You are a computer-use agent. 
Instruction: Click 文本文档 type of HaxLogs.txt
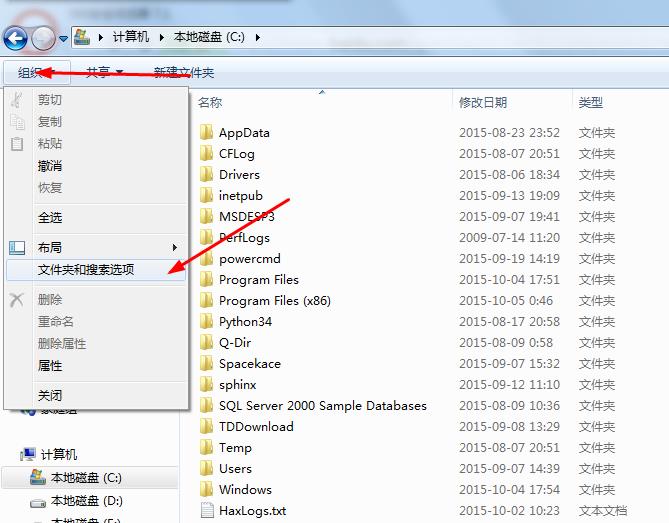(x=602, y=510)
